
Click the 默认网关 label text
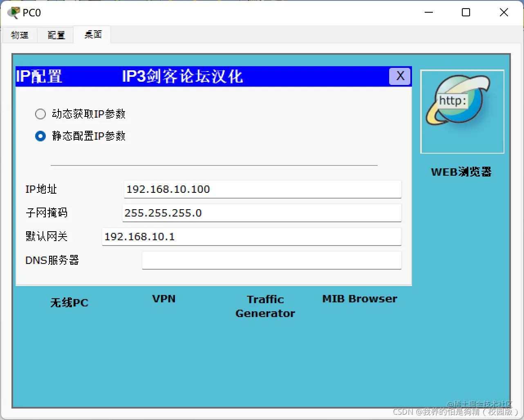[46, 237]
